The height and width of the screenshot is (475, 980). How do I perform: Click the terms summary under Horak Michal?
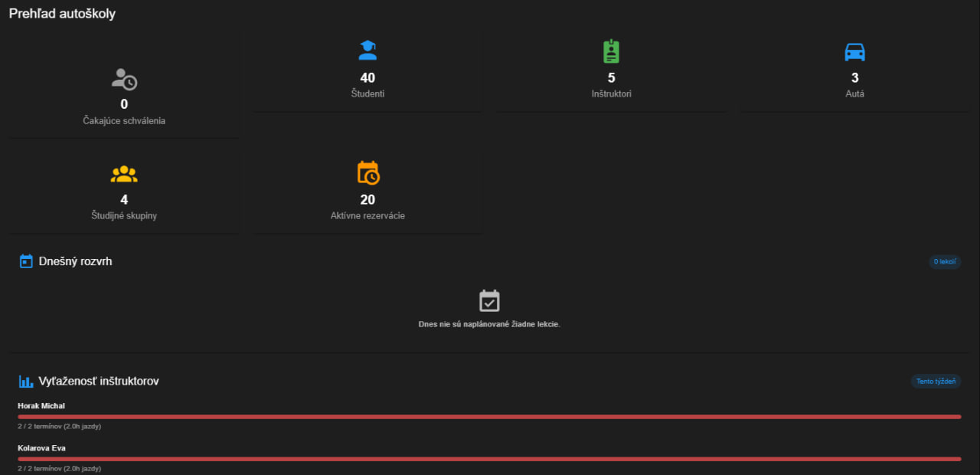pyautogui.click(x=60, y=426)
